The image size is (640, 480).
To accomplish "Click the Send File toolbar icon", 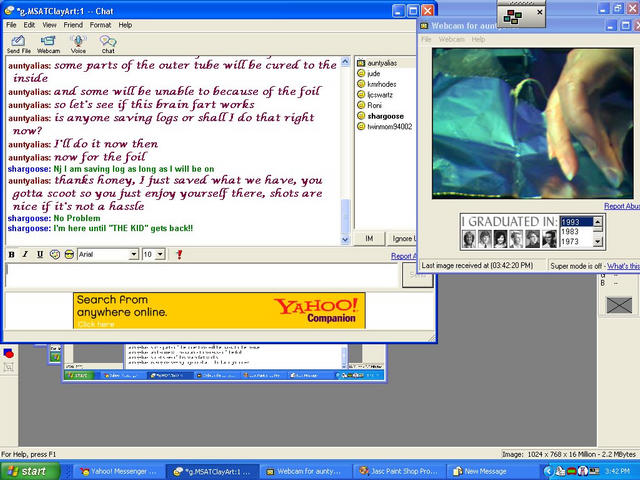I will click(x=18, y=44).
